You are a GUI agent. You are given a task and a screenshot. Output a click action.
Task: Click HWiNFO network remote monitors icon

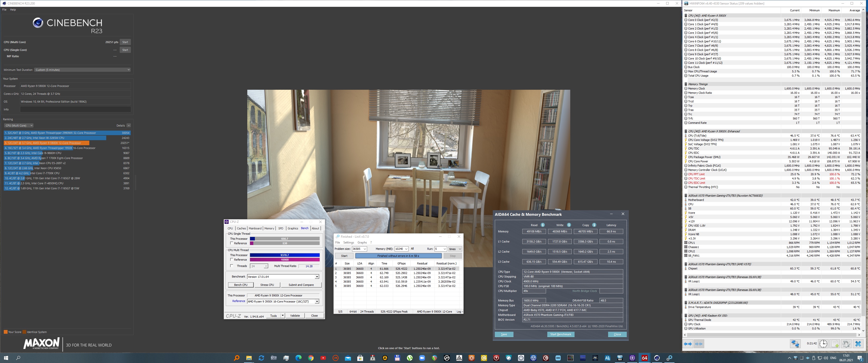click(795, 344)
